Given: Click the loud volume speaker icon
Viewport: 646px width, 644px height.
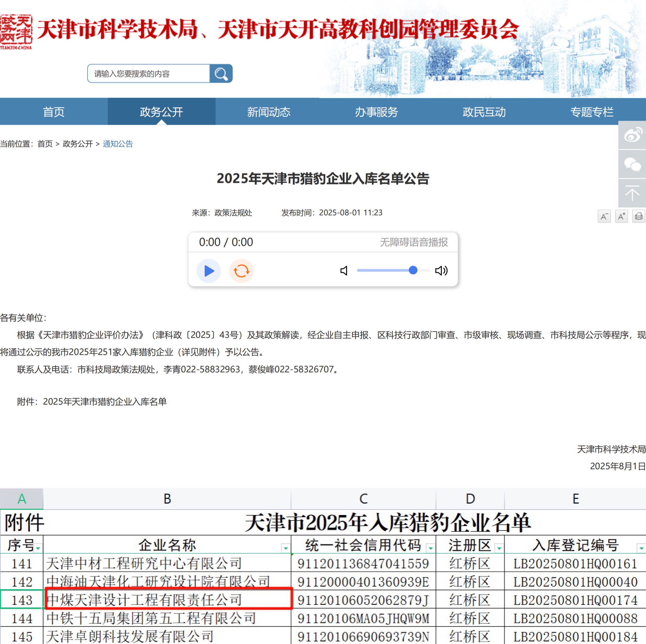Looking at the screenshot, I should click(x=441, y=270).
